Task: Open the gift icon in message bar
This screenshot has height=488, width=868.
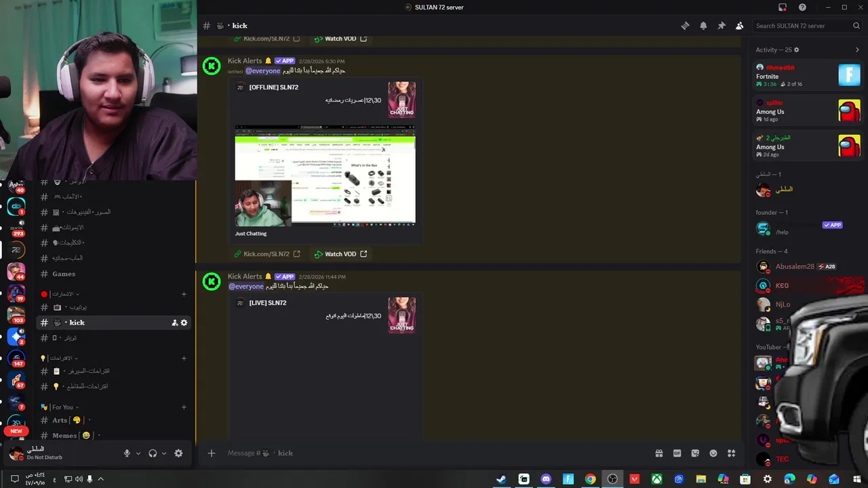Action: 658,453
